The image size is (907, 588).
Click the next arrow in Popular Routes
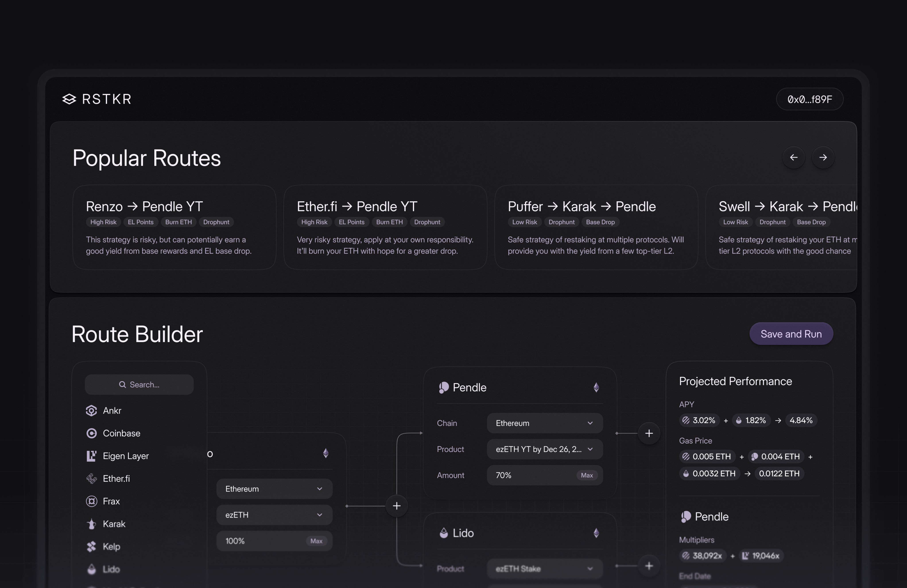(x=823, y=157)
